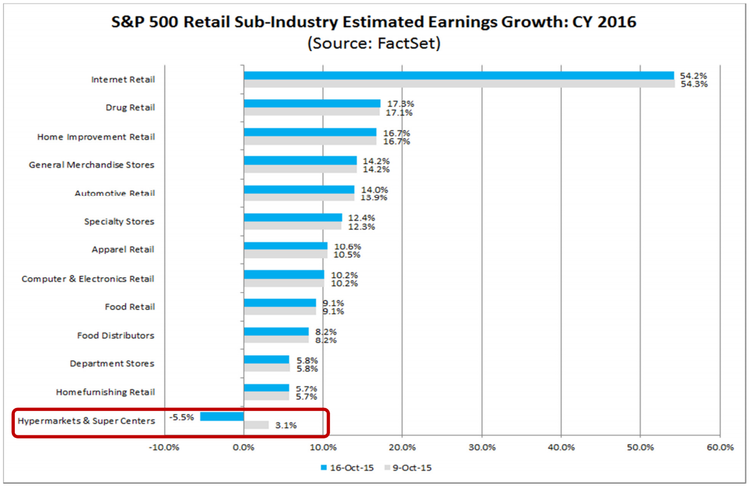Click the negative -5.5% Hypermarkets blue bar
This screenshot has height=486, width=750.
click(222, 416)
